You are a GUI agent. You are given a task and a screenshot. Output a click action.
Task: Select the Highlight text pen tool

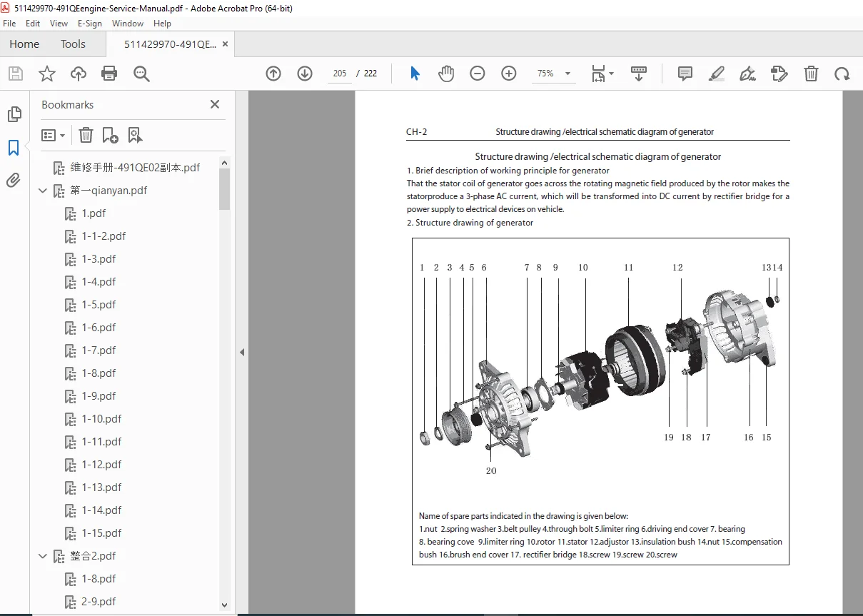pos(717,74)
